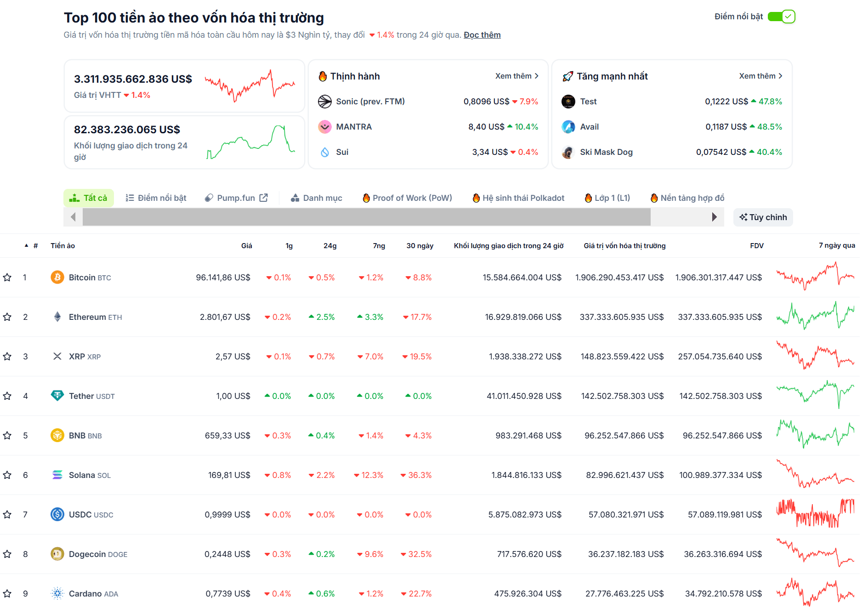Click Tether's volume 41.011.450.928 US$
Image resolution: width=868 pixels, height=608 pixels.
click(x=524, y=396)
